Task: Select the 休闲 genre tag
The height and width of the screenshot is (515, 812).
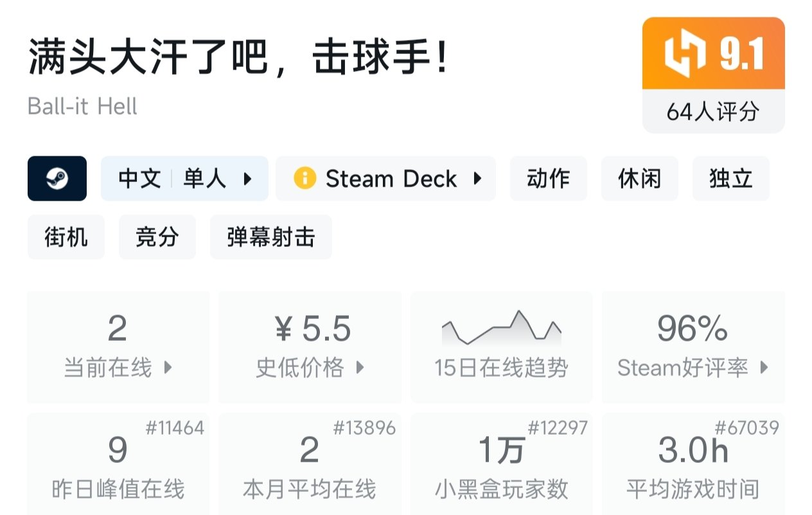Action: [x=639, y=179]
